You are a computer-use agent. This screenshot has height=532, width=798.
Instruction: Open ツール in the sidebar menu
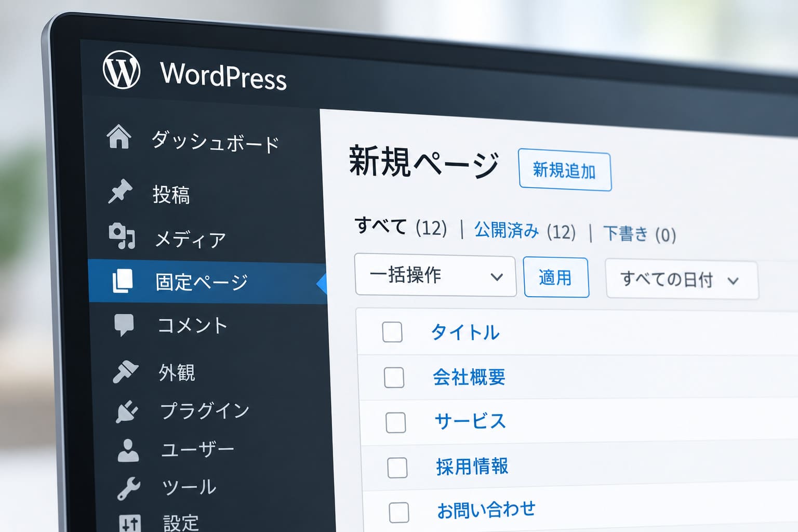pyautogui.click(x=189, y=487)
